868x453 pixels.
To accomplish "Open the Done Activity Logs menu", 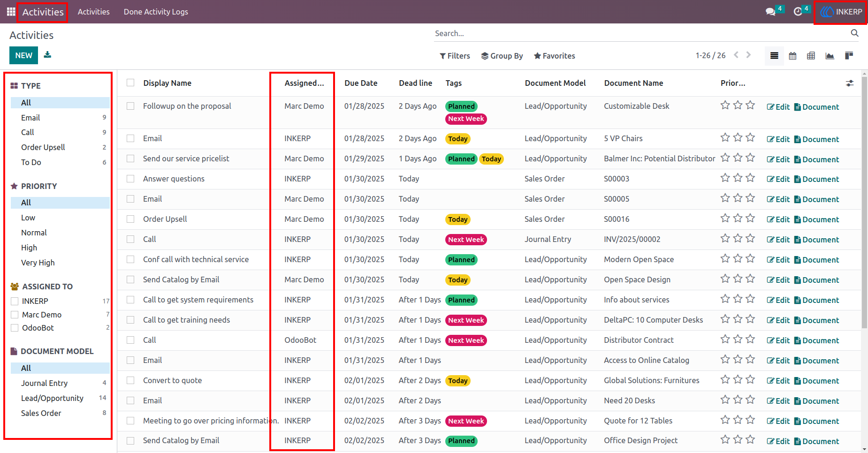I will [156, 12].
